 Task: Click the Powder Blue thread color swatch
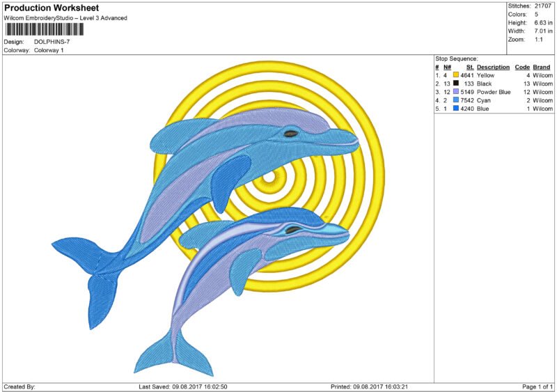456,92
